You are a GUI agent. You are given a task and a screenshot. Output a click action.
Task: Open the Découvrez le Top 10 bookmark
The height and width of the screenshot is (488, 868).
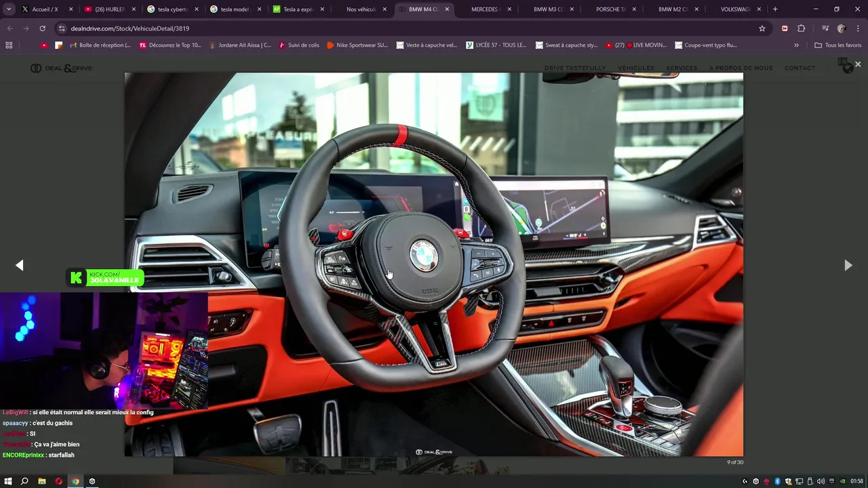(170, 45)
